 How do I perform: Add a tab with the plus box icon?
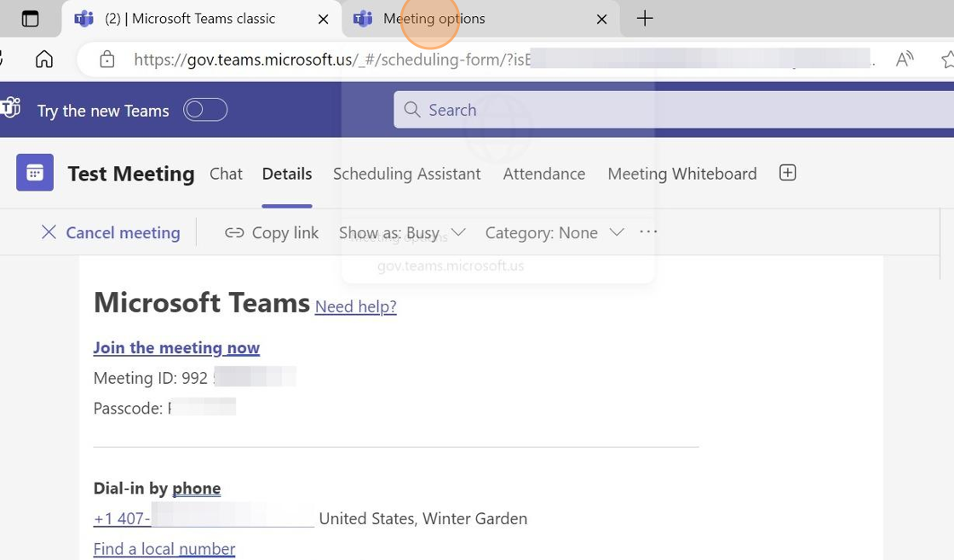coord(787,173)
